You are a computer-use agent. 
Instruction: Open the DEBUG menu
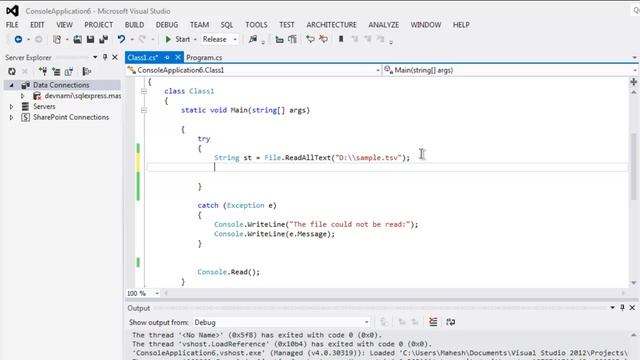pos(167,25)
